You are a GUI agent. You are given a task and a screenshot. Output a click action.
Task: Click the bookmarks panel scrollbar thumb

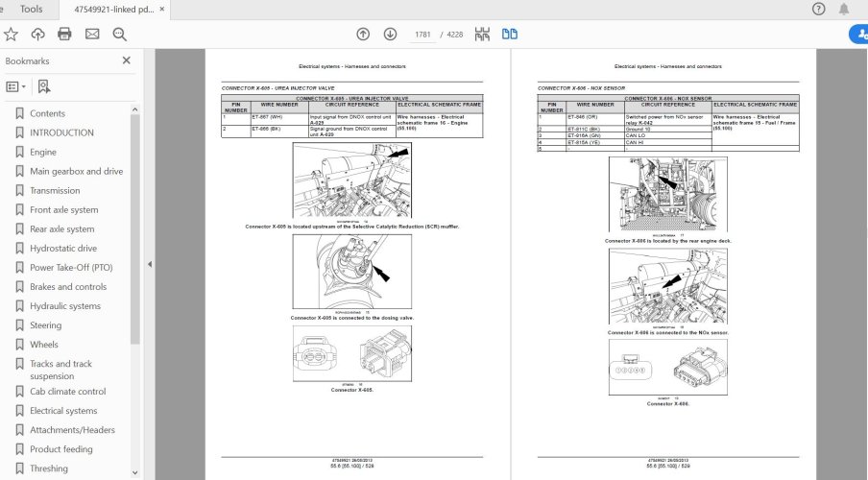(x=135, y=229)
